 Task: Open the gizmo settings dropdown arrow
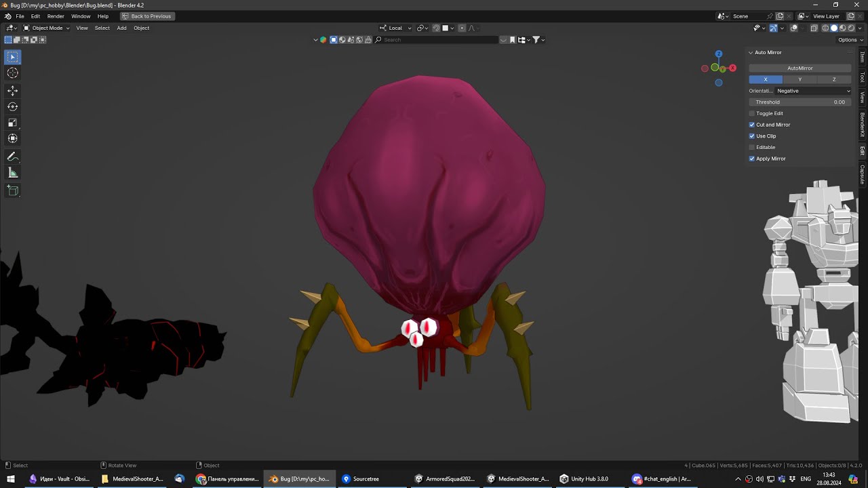click(781, 28)
